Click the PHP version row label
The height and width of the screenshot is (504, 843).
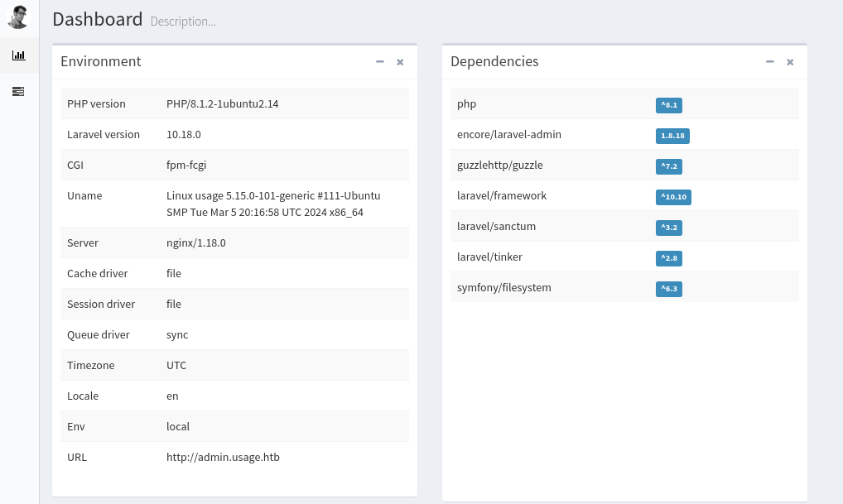pyautogui.click(x=96, y=103)
